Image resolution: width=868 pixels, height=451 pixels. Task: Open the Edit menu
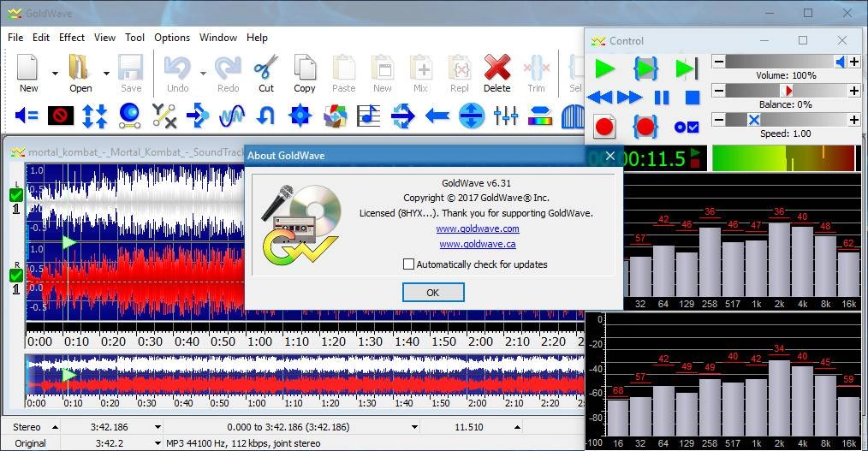(x=41, y=38)
